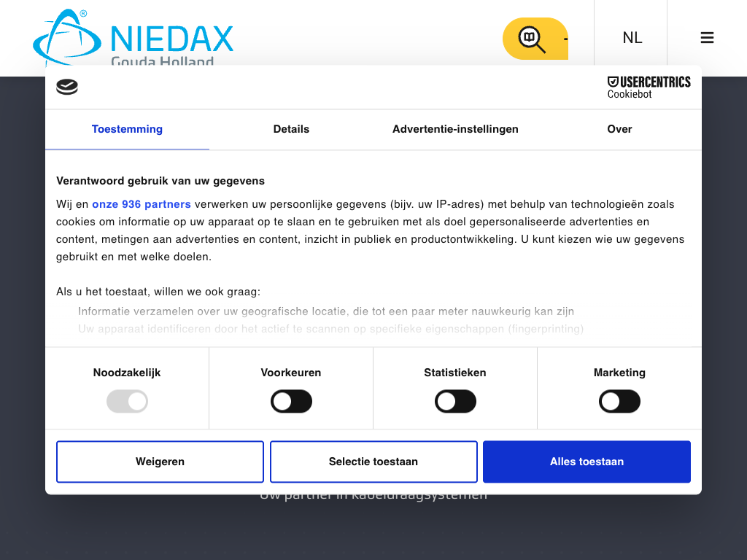Click the Cookiebot badge icon
This screenshot has height=560, width=747.
click(x=67, y=87)
